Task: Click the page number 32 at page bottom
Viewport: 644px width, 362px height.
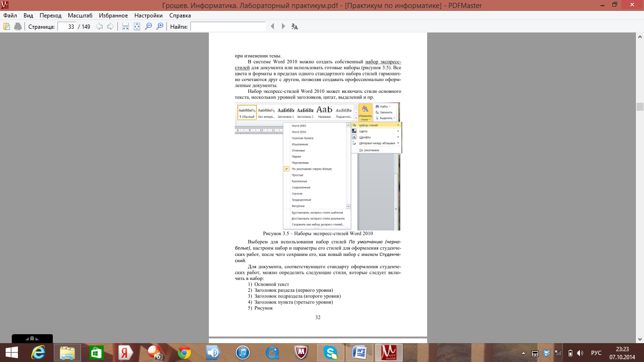Action: coord(318,318)
